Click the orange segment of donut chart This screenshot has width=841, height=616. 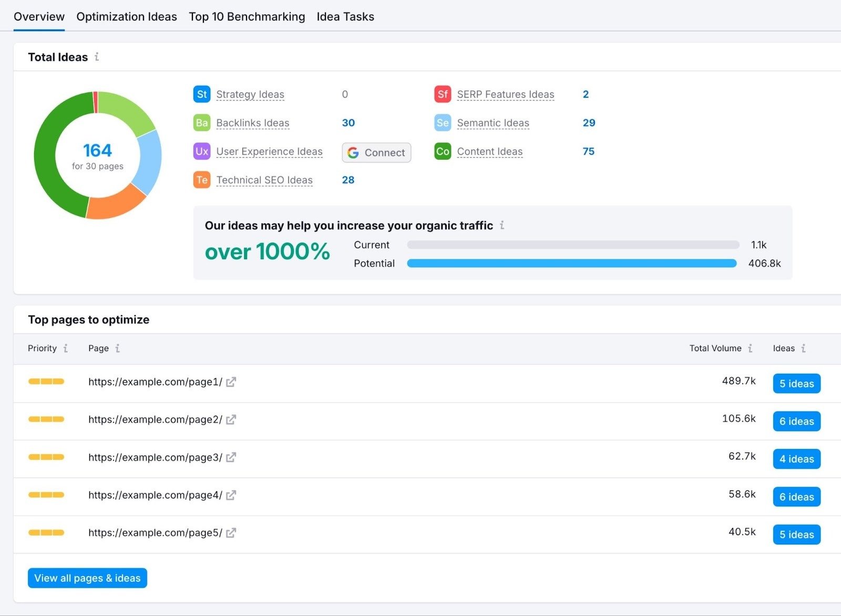pyautogui.click(x=116, y=204)
